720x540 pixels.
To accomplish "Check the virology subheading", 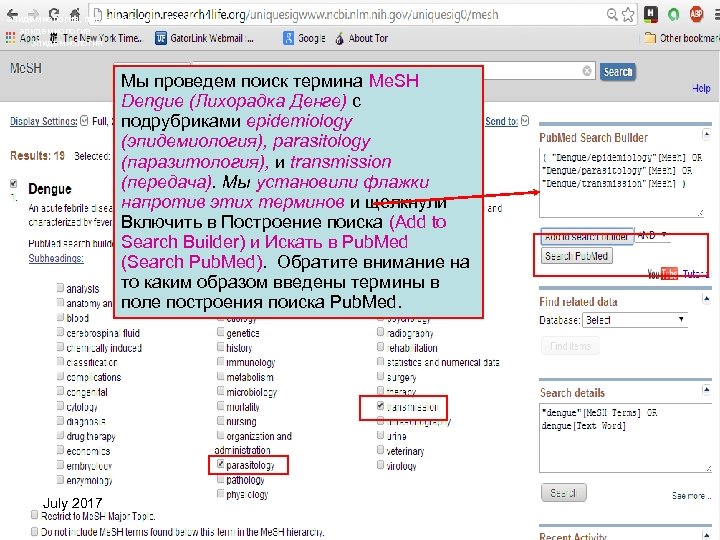I will click(x=380, y=465).
